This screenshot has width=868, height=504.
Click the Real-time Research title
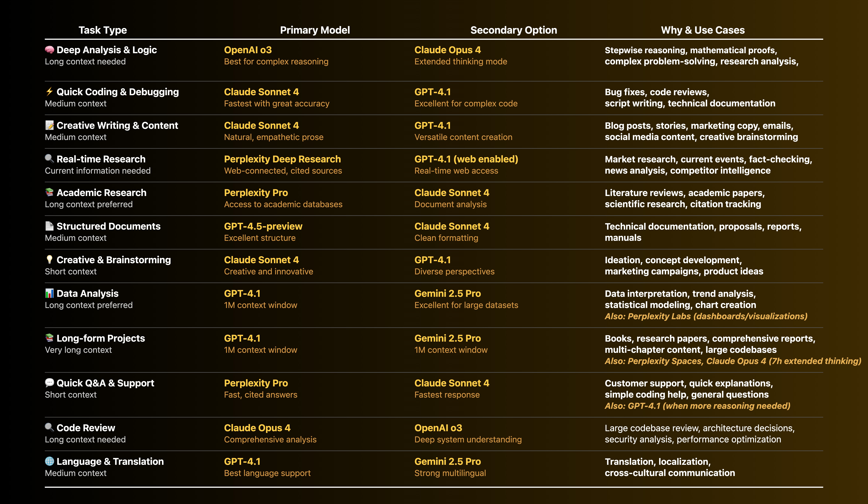tap(101, 159)
